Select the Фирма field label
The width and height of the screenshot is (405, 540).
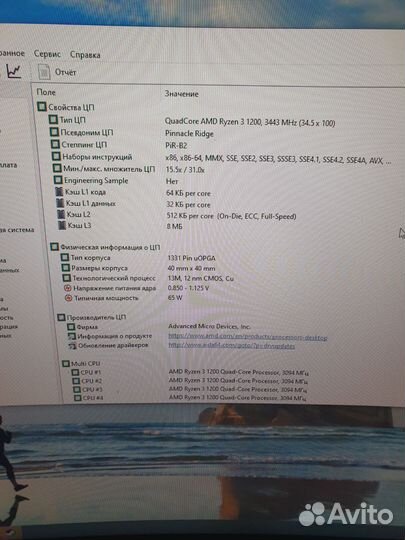[x=87, y=327]
